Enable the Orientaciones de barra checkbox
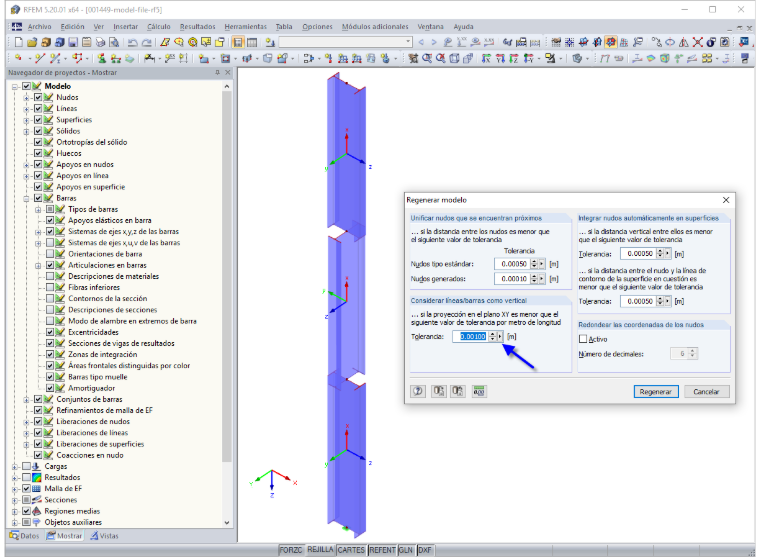The image size is (760, 557). pyautogui.click(x=49, y=254)
